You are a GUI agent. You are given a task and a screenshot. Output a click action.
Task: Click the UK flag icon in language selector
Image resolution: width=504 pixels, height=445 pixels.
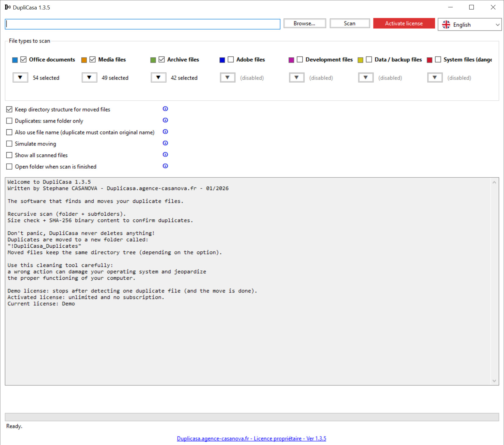(446, 25)
